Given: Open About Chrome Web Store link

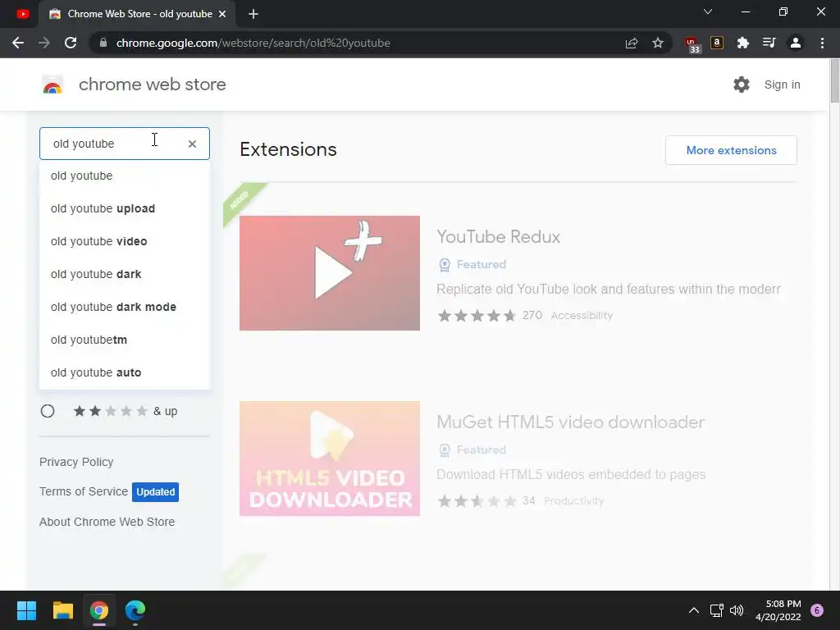Looking at the screenshot, I should pos(107,522).
